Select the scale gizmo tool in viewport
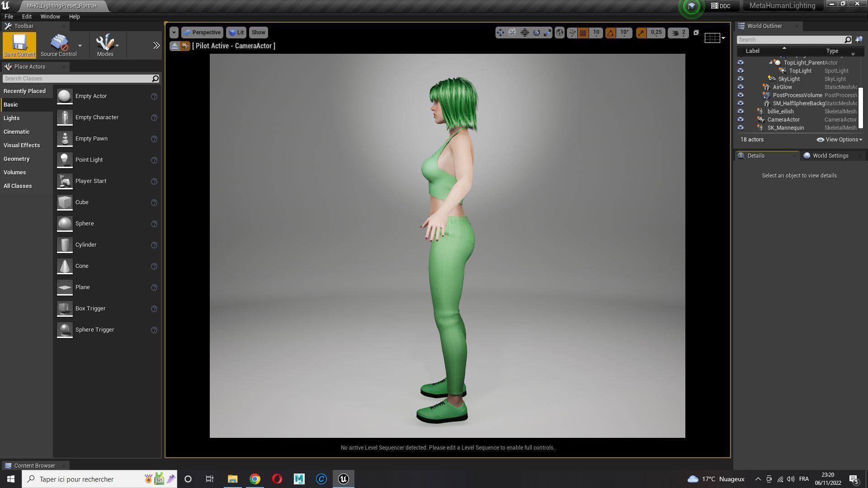 tap(547, 33)
